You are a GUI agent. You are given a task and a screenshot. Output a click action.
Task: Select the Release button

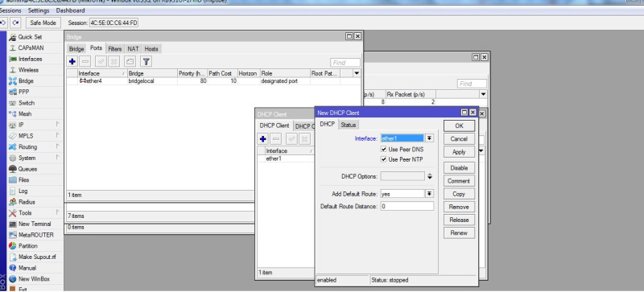[x=459, y=220]
